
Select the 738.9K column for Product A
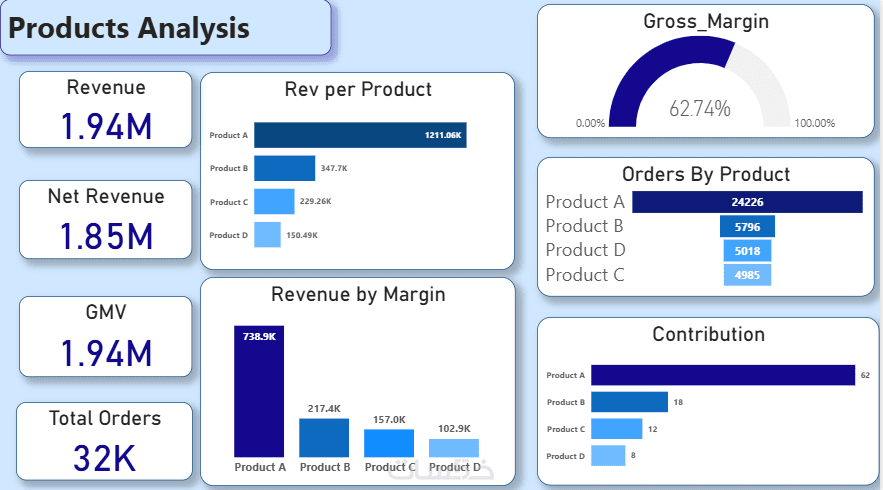point(259,391)
